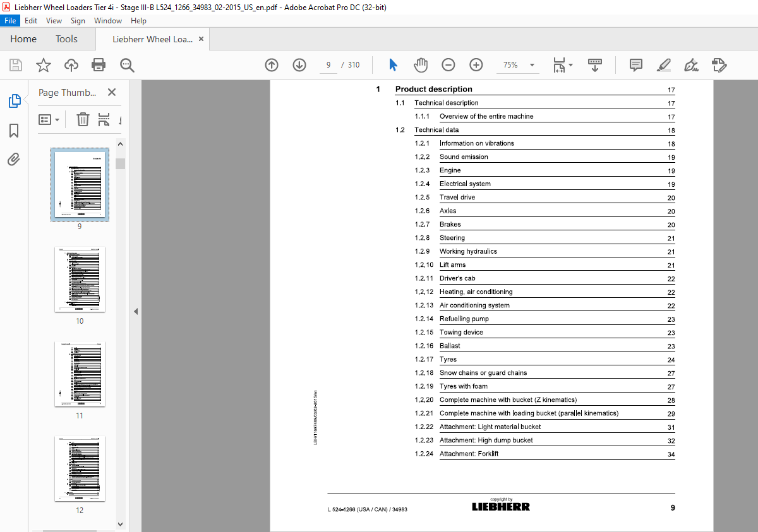The image size is (758, 532).
Task: Close the Page Thumbnails panel
Action: (x=112, y=92)
